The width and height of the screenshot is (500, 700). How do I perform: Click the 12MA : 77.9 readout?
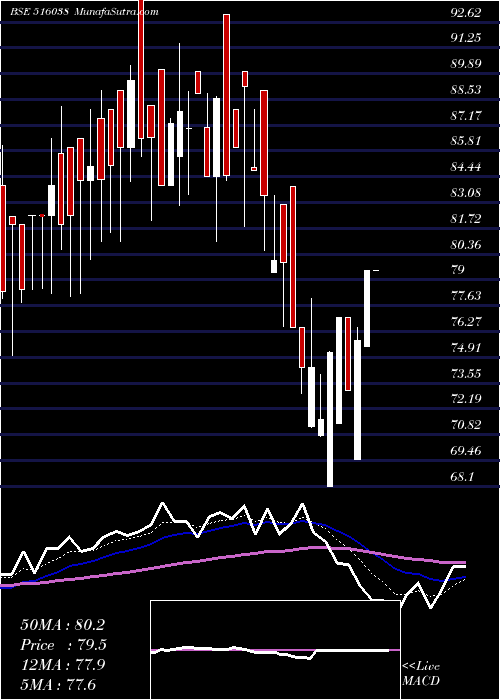coord(62,665)
